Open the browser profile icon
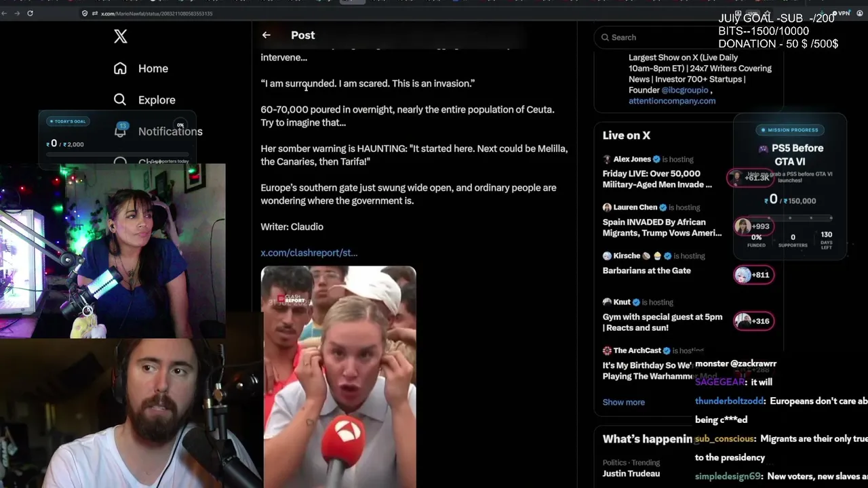This screenshot has width=868, height=488. [x=861, y=13]
